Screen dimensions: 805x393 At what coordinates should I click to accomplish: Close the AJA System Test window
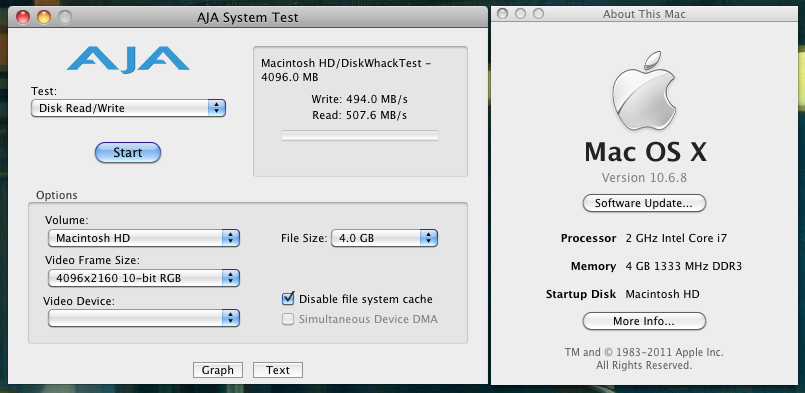23,17
